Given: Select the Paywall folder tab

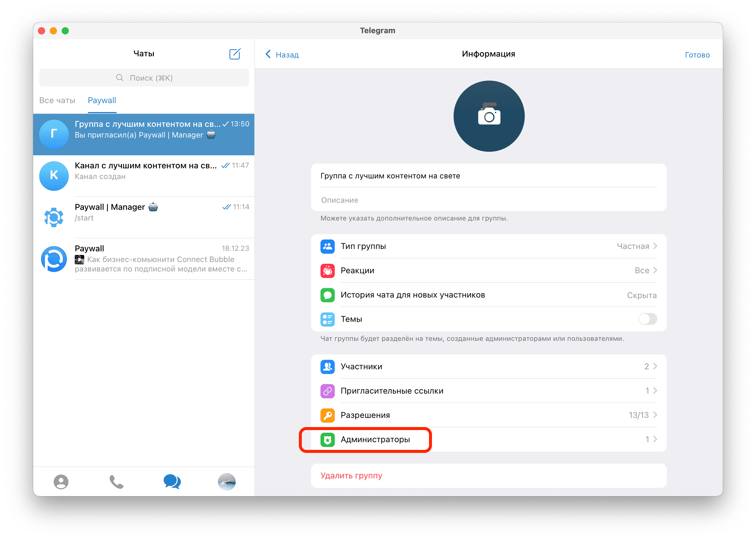Looking at the screenshot, I should 102,100.
